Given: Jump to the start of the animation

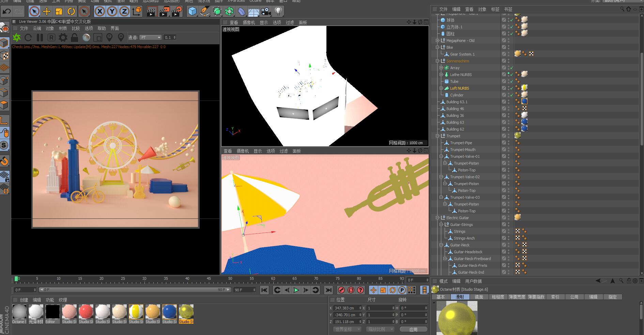Looking at the screenshot, I should pyautogui.click(x=264, y=290).
